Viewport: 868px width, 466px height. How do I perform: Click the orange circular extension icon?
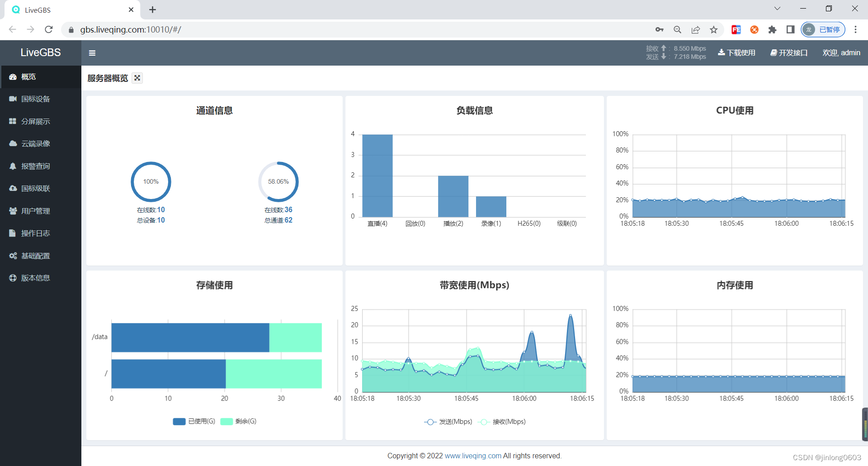coord(754,30)
